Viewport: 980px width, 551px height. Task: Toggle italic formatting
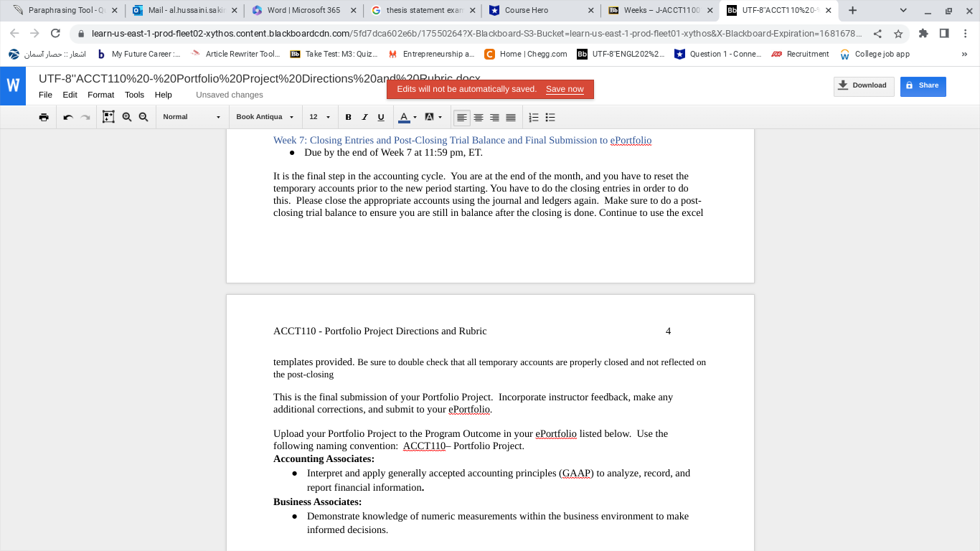[x=365, y=117]
